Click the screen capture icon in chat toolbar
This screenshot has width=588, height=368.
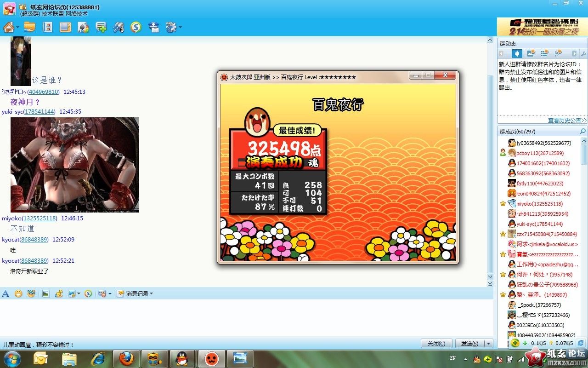coord(72,293)
